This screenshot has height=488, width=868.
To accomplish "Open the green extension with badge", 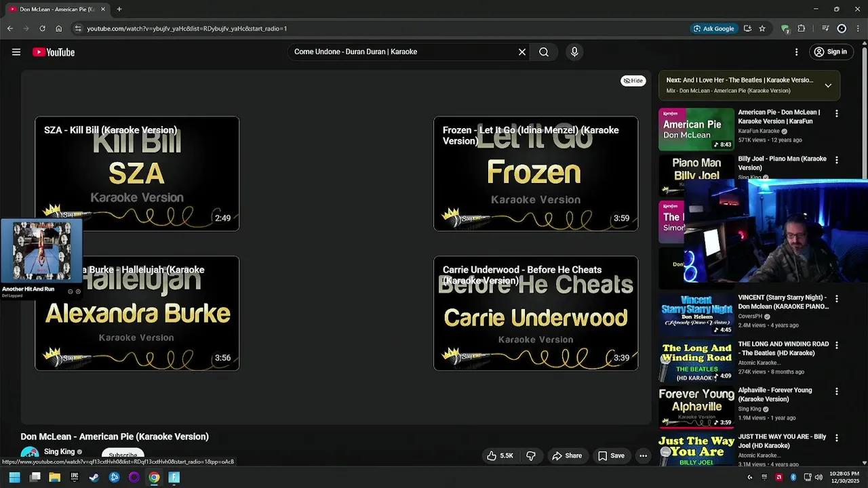I will pyautogui.click(x=785, y=28).
